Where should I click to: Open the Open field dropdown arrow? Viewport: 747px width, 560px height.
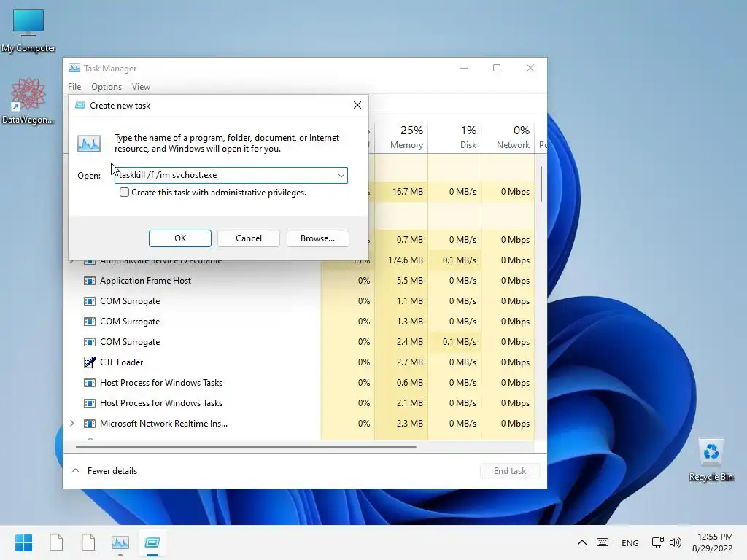coord(341,175)
